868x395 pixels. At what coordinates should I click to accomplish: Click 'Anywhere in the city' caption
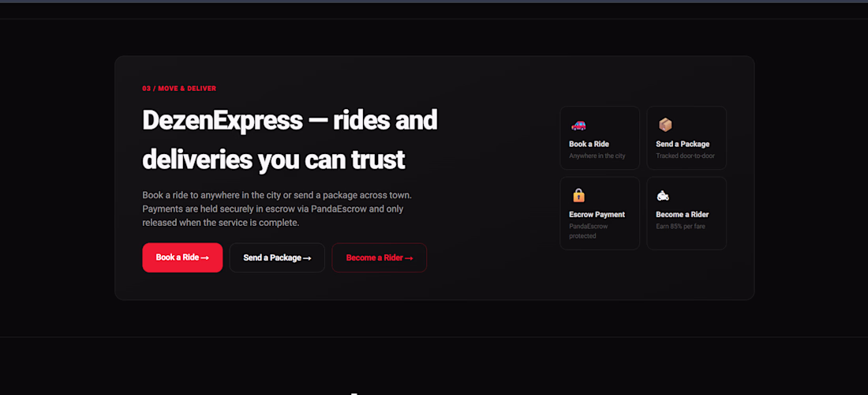click(x=597, y=156)
